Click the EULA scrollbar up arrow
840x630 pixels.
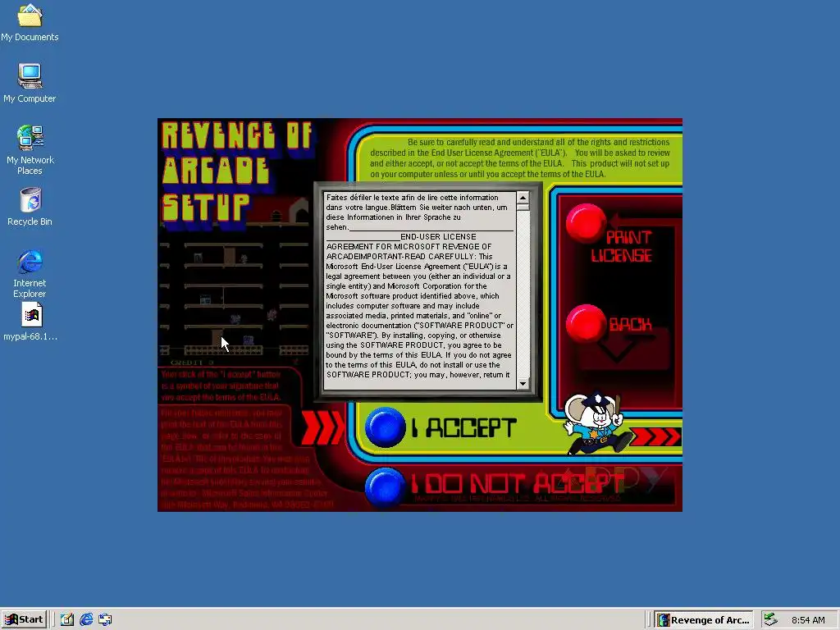point(523,198)
